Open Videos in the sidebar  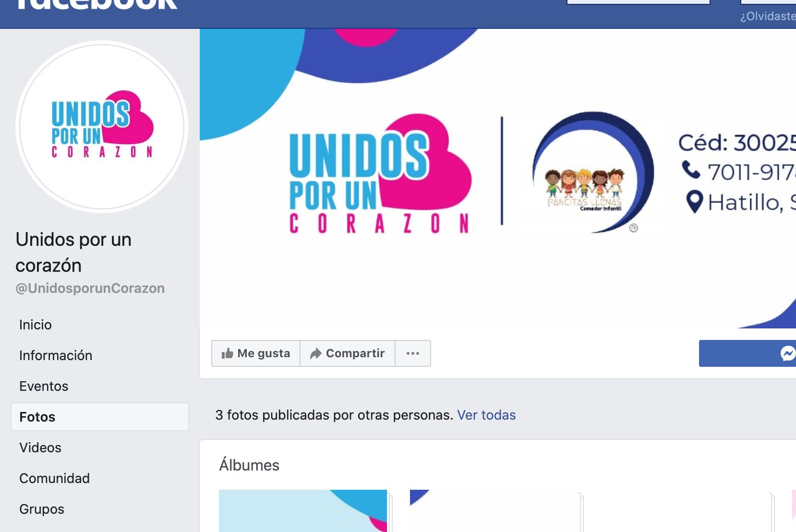click(40, 447)
